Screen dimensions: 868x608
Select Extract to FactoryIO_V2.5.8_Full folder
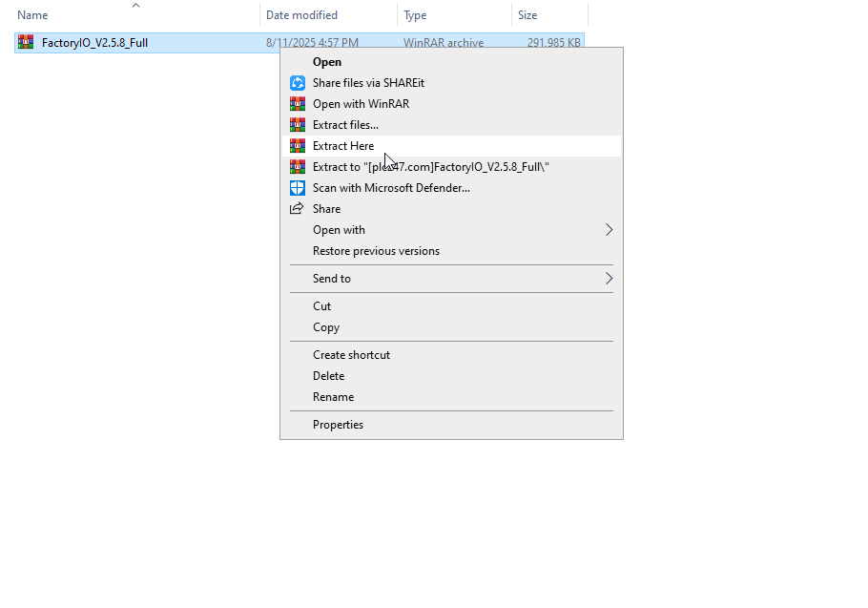click(x=452, y=167)
